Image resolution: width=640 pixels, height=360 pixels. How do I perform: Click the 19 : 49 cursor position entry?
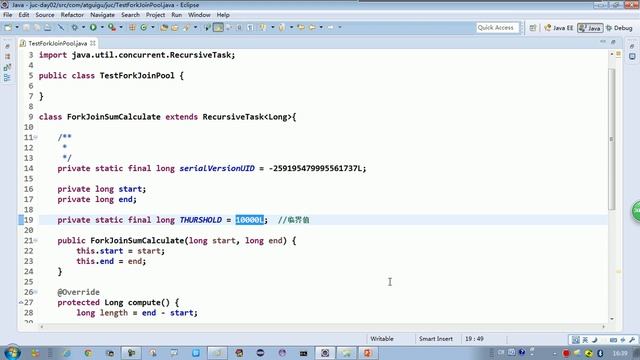click(x=474, y=339)
